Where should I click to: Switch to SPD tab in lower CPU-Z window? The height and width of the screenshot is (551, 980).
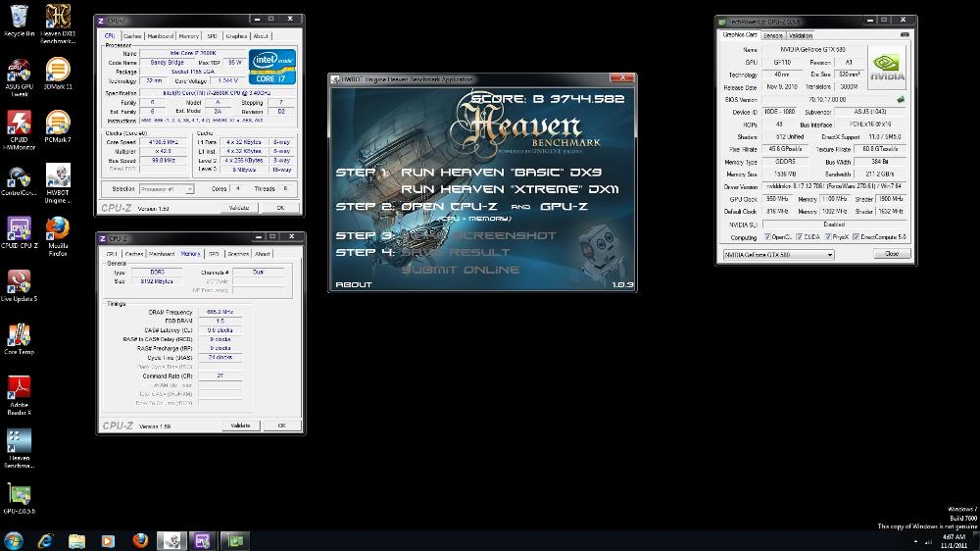pyautogui.click(x=214, y=254)
